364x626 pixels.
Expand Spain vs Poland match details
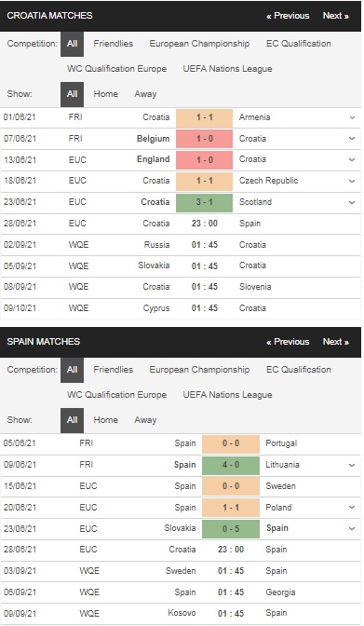pyautogui.click(x=352, y=508)
